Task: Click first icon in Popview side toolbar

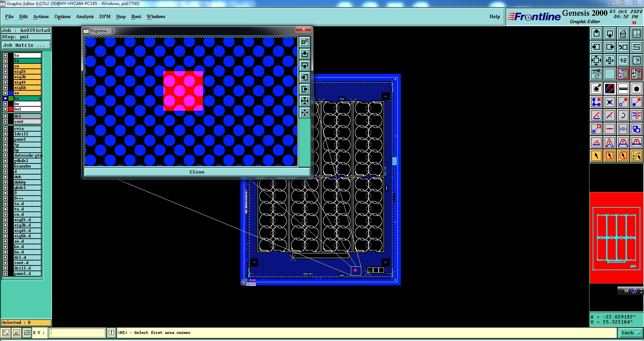Action: coord(305,42)
